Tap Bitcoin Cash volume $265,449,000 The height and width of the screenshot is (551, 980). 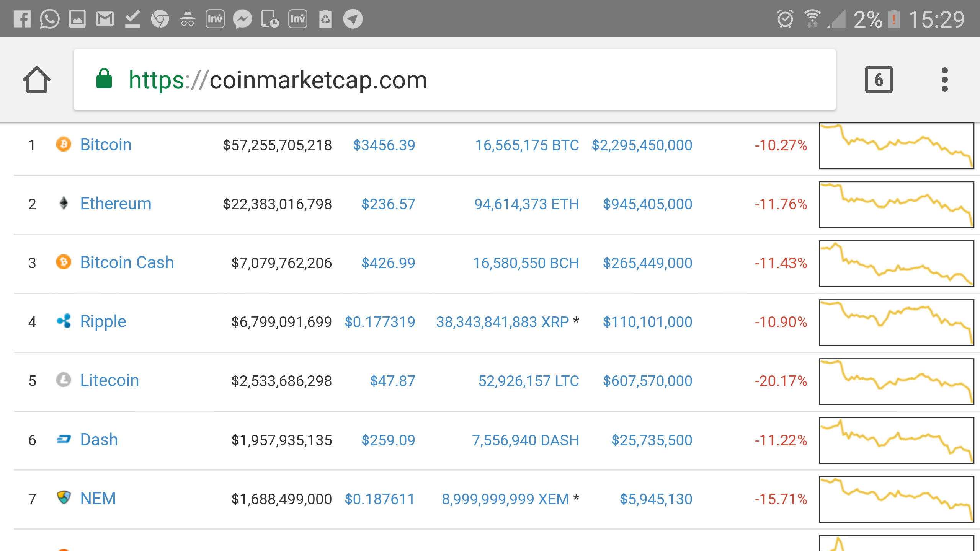pyautogui.click(x=648, y=263)
